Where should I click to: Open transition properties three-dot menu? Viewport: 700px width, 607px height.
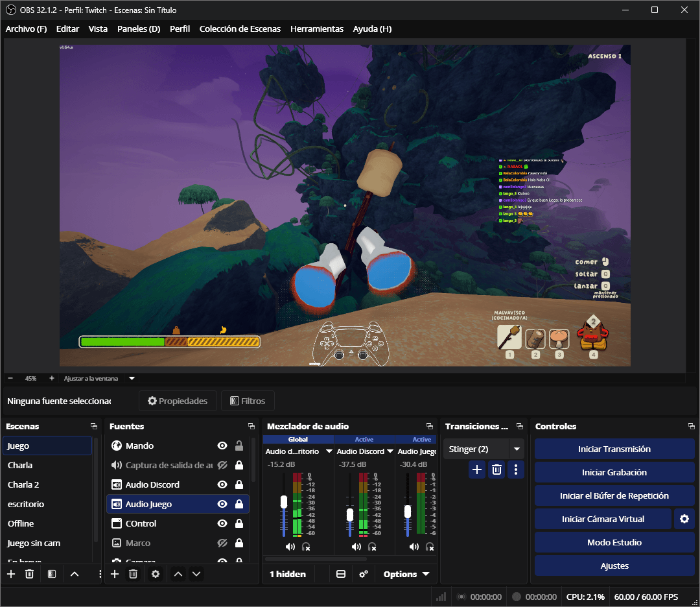tap(516, 470)
